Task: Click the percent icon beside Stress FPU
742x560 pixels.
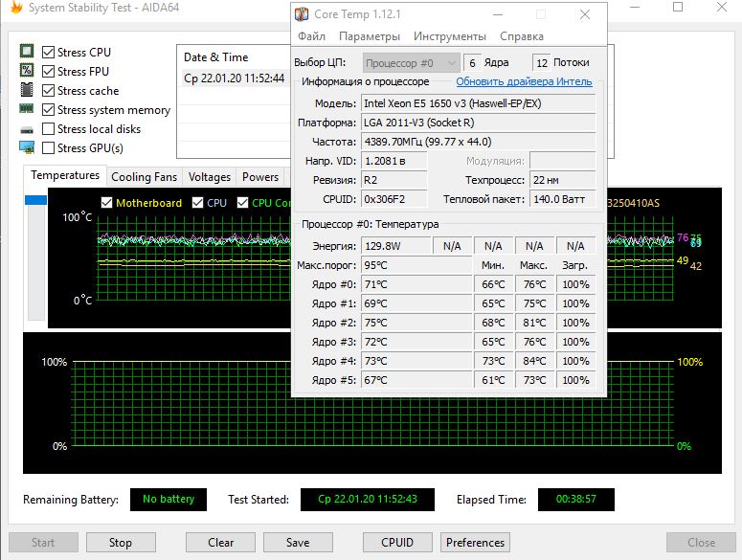Action: (x=27, y=70)
